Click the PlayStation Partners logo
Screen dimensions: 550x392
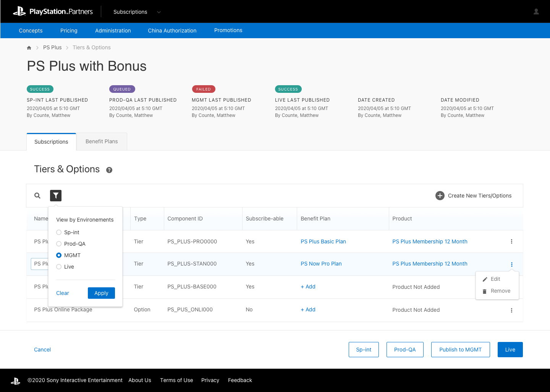pyautogui.click(x=53, y=11)
